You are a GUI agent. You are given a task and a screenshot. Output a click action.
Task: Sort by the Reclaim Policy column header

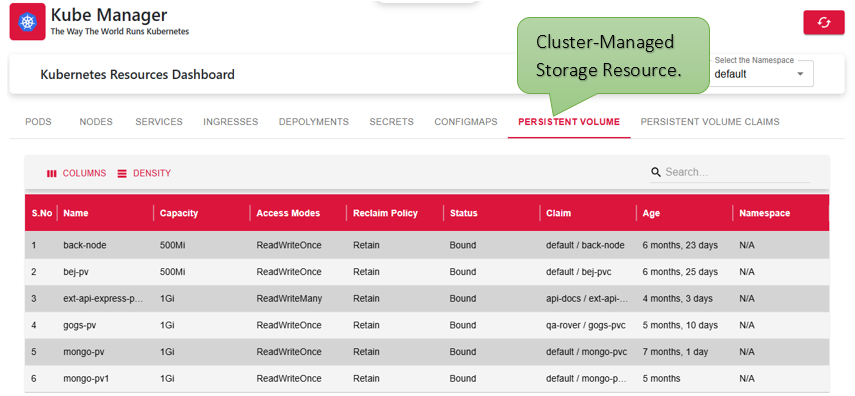(385, 213)
